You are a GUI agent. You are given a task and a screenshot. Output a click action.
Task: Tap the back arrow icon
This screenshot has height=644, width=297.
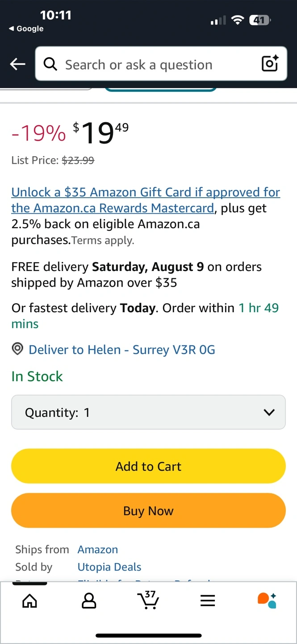click(x=18, y=64)
